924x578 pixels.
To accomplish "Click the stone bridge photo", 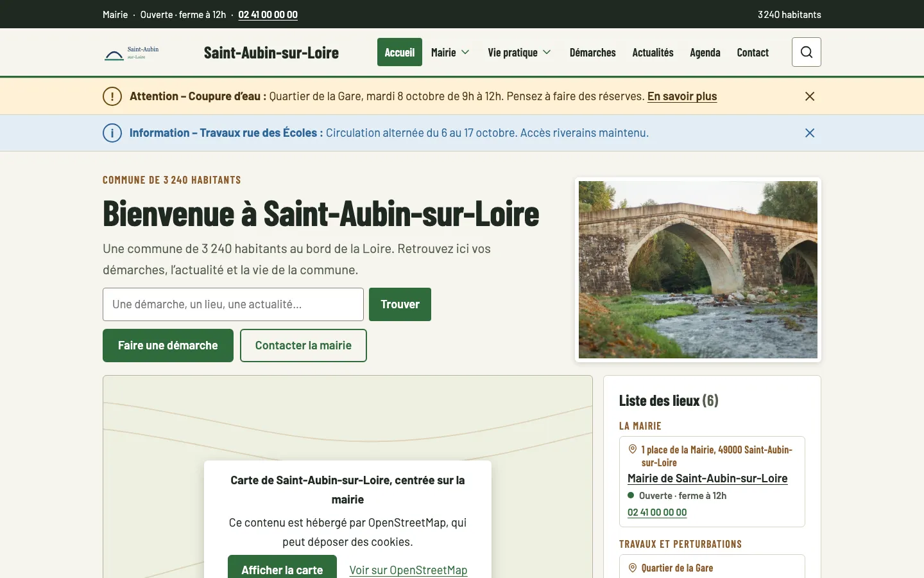I will tap(698, 270).
